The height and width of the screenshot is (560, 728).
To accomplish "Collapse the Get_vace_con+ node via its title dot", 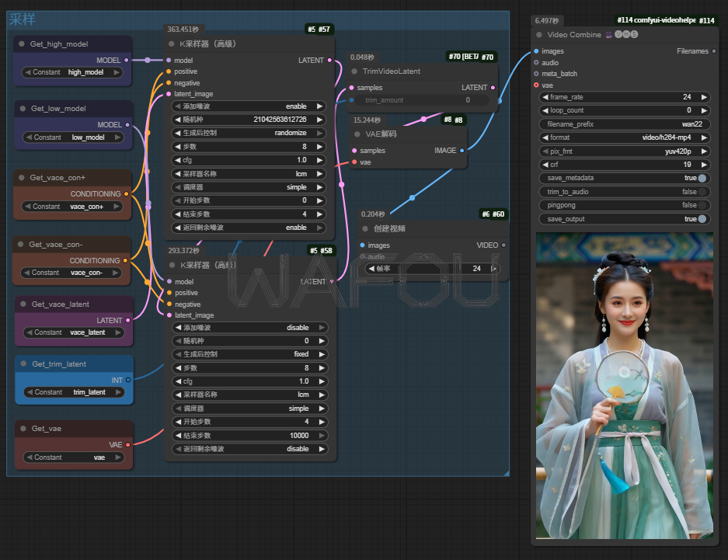I will click(x=21, y=178).
